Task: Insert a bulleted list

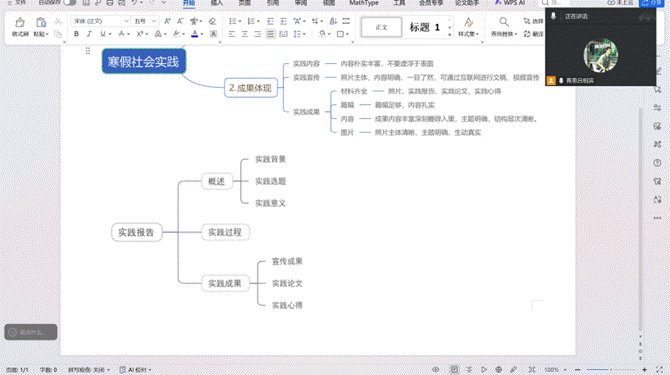Action: pos(233,21)
